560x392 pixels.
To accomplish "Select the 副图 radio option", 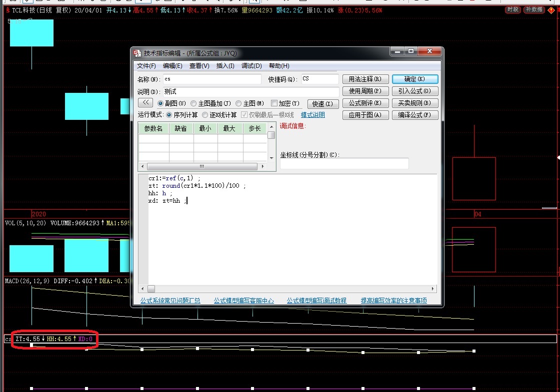I will pos(161,103).
